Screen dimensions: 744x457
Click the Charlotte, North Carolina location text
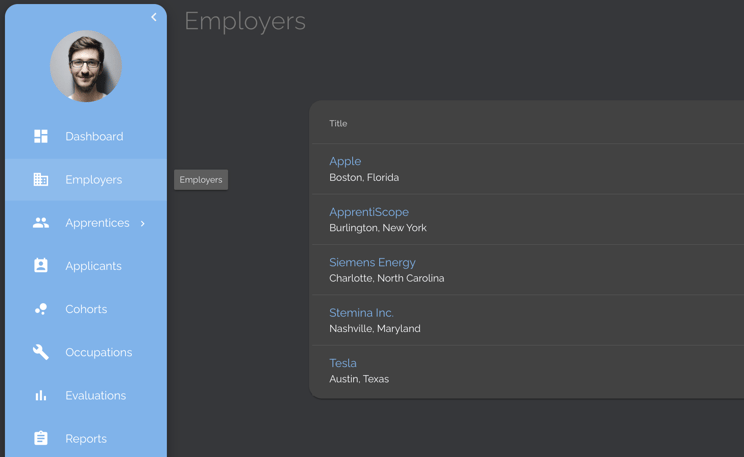pos(387,278)
